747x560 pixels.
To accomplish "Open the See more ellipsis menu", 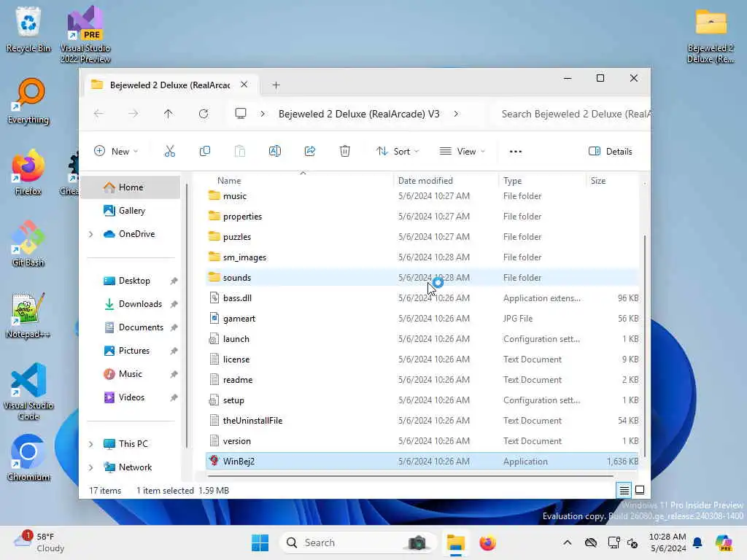I will pos(516,152).
